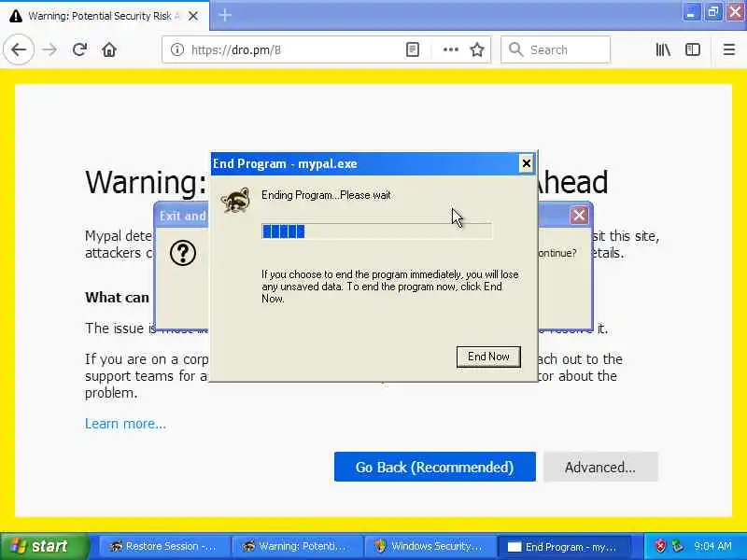This screenshot has height=560, width=747.
Task: Open the Library icon in the toolbar
Action: pos(663,49)
